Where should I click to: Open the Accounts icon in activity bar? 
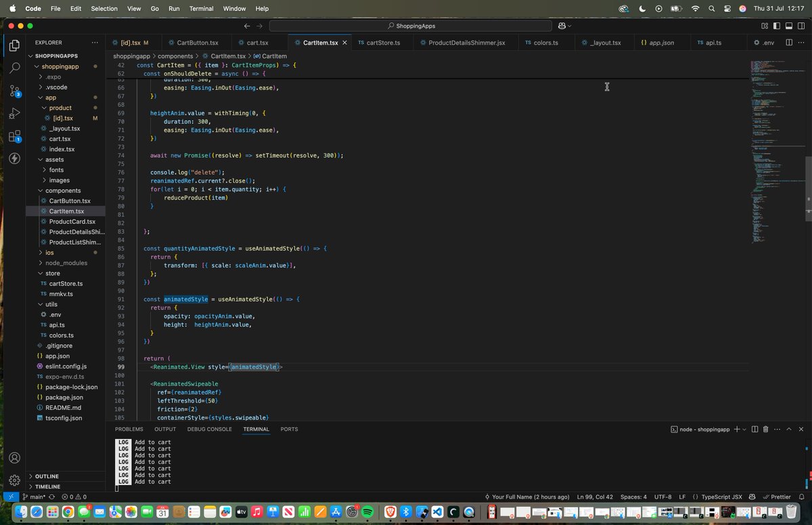click(x=14, y=458)
